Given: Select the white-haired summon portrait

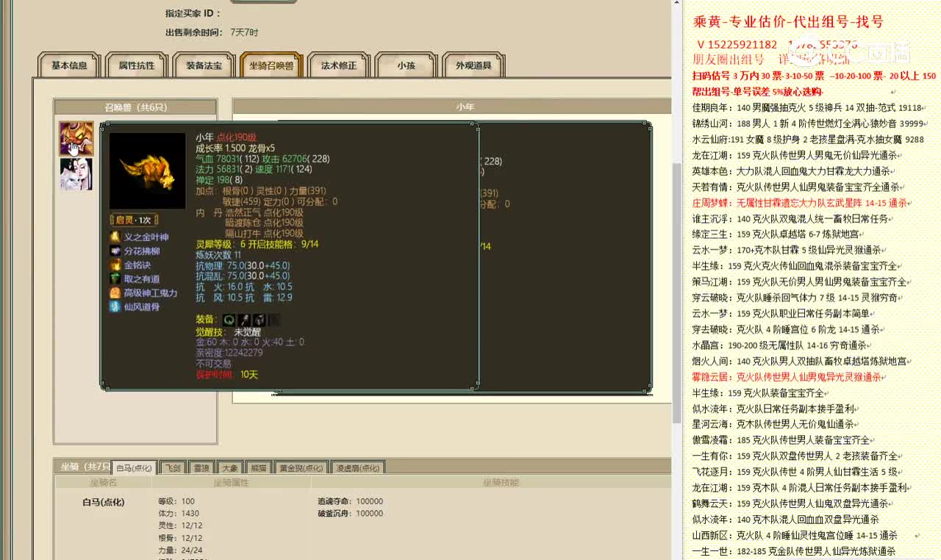Looking at the screenshot, I should [x=76, y=174].
